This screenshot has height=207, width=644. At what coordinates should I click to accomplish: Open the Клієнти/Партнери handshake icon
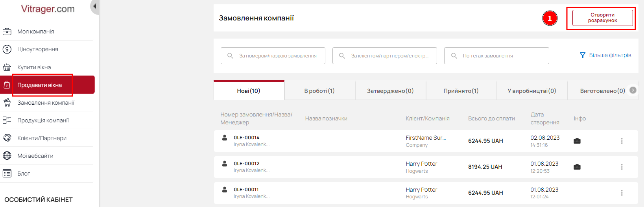(x=7, y=138)
